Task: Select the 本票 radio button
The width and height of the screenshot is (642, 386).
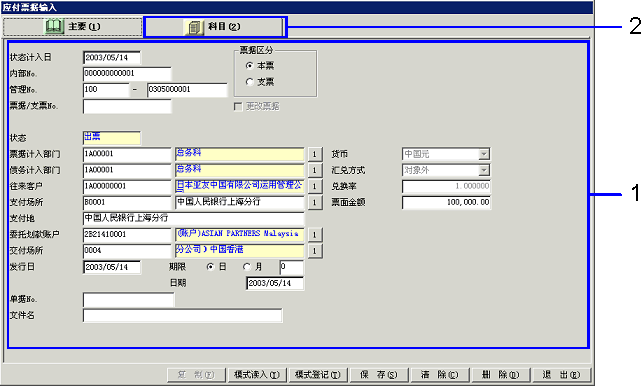Action: click(249, 65)
